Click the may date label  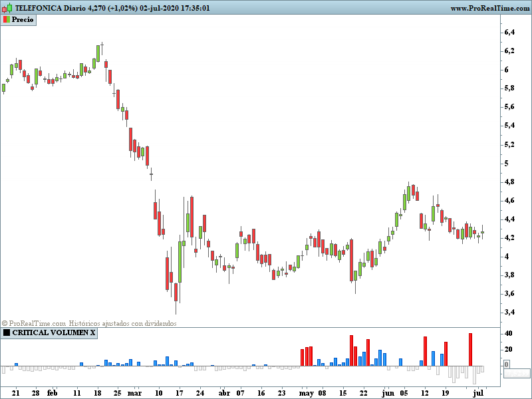(x=307, y=394)
